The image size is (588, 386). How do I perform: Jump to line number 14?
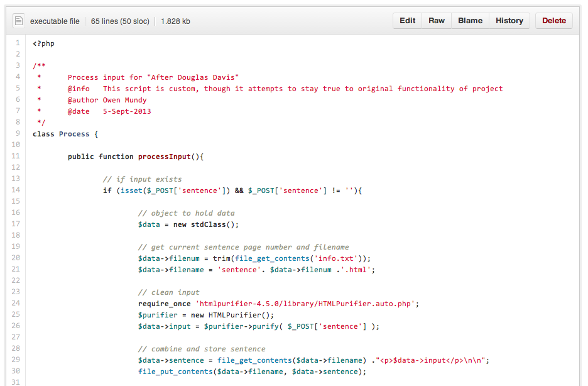click(16, 190)
